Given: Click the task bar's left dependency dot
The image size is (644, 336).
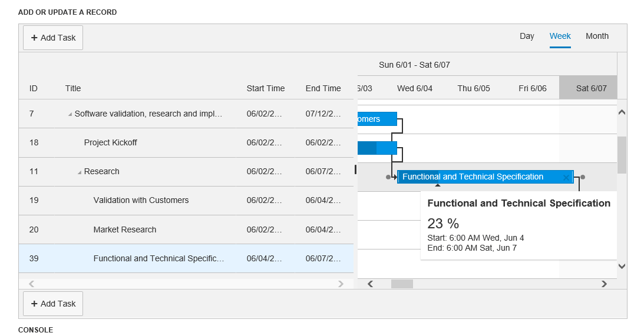Looking at the screenshot, I should (388, 177).
